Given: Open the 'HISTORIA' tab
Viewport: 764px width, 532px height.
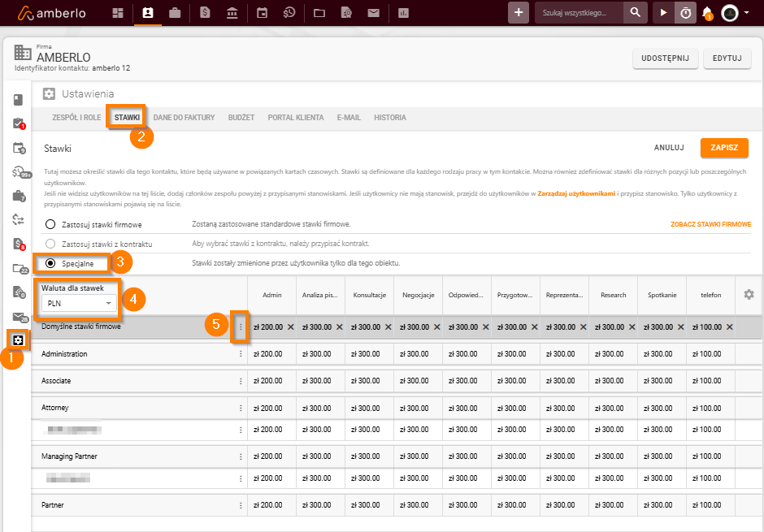Looking at the screenshot, I should (390, 117).
